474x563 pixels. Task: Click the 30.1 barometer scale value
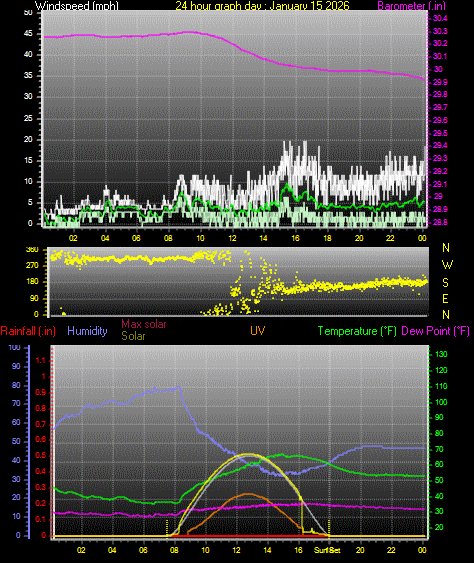440,56
